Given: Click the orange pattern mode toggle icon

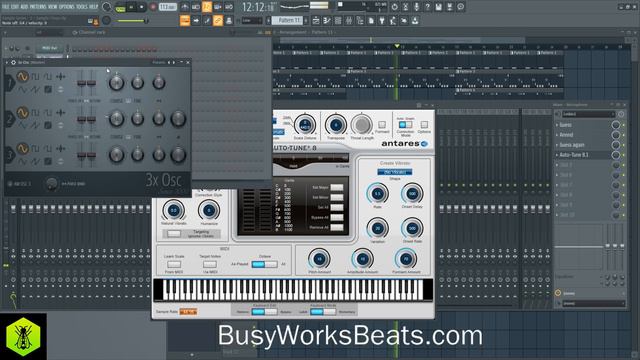Looking at the screenshot, I should 185,20.
